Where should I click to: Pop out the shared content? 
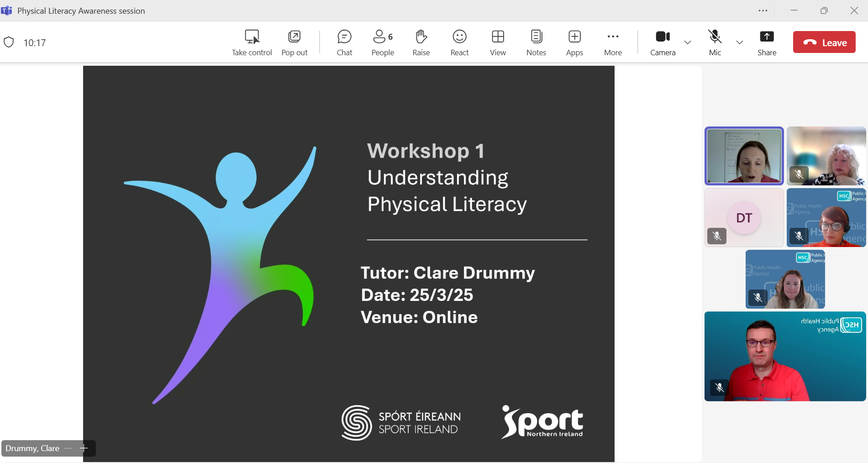click(295, 43)
